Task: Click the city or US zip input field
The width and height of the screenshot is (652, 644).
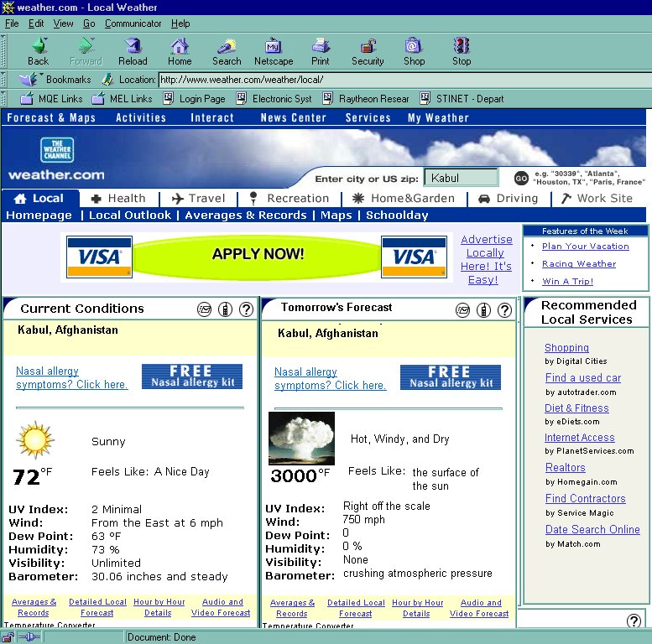Action: click(x=460, y=178)
